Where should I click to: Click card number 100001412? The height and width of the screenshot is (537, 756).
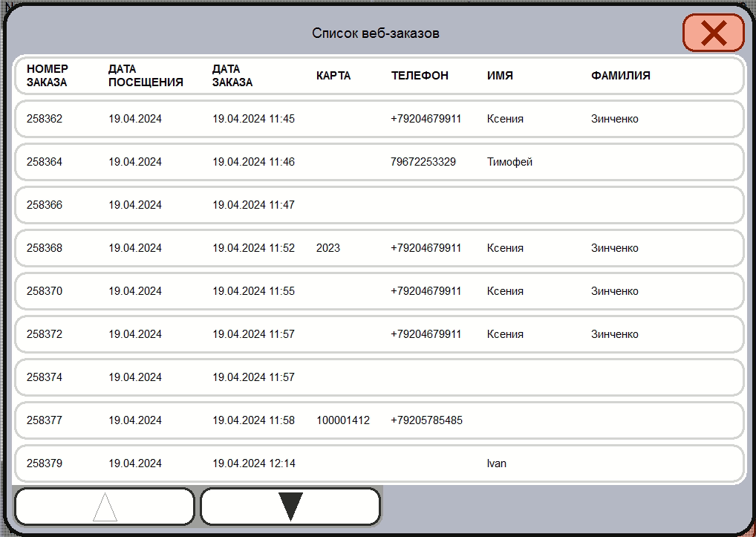(x=343, y=420)
